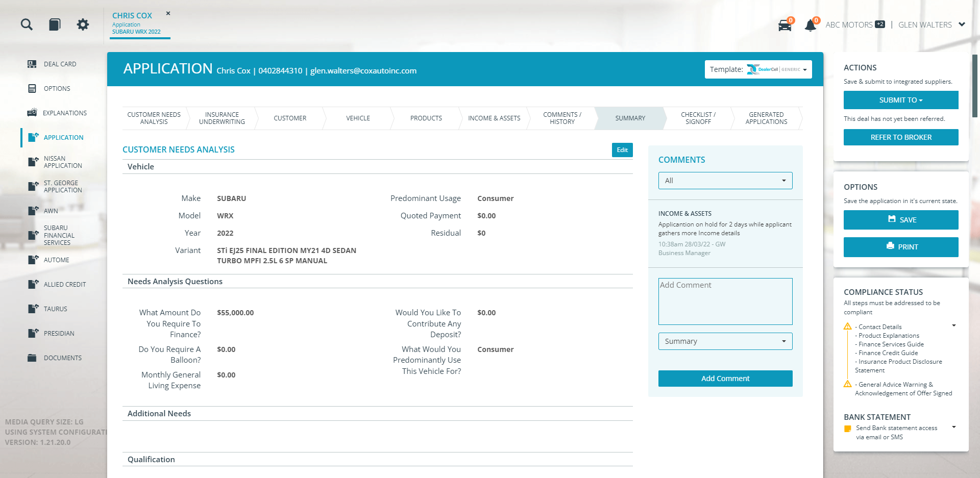Click the Options sidebar icon
Image resolution: width=980 pixels, height=478 pixels.
click(x=32, y=89)
